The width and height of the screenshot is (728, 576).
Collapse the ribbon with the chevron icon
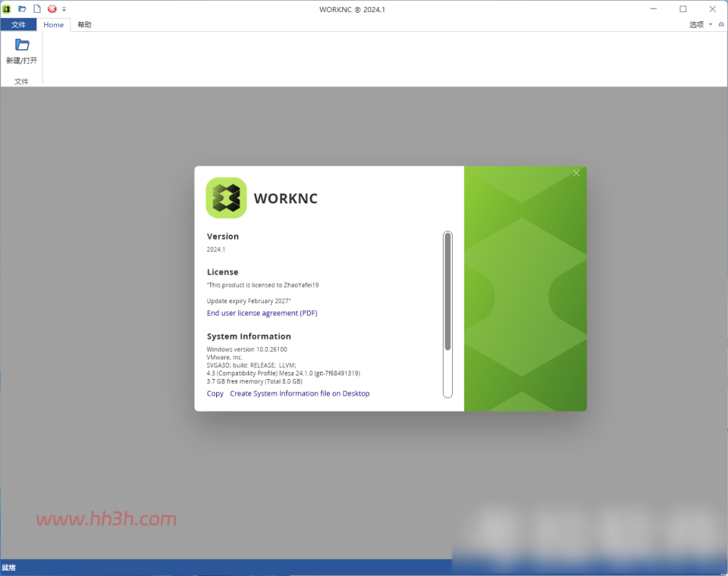[x=721, y=25]
